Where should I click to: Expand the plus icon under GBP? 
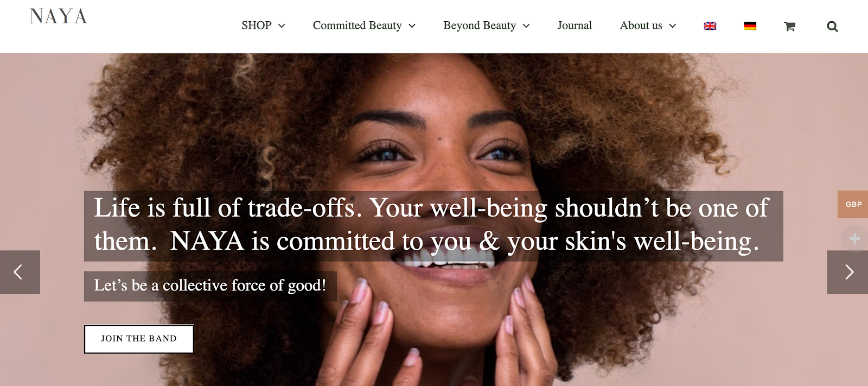(854, 239)
